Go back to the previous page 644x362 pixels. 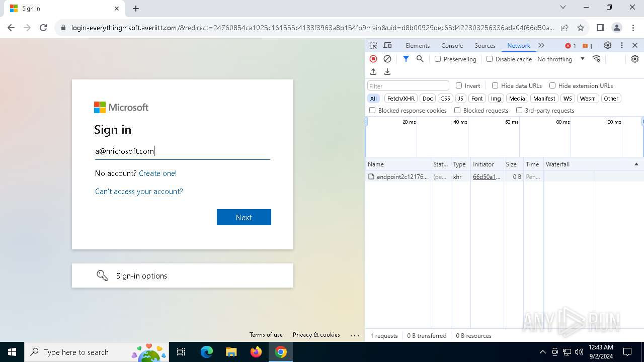click(x=11, y=28)
